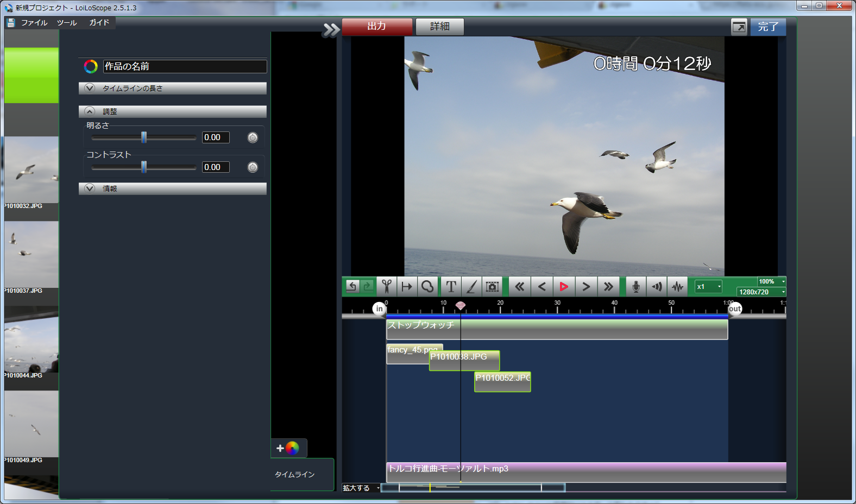Image resolution: width=856 pixels, height=504 pixels.
Task: Adjust the コントラスト contrast slider handle
Action: [x=144, y=167]
